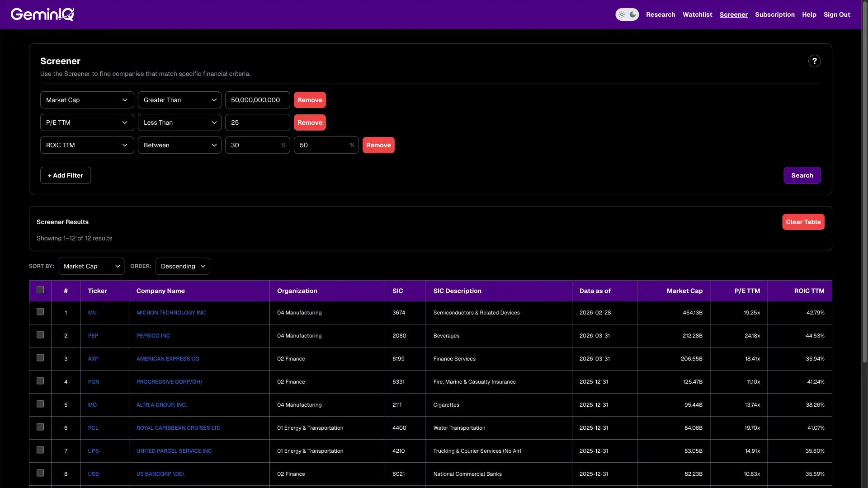Check the Altria Group row checkbox

click(40, 404)
